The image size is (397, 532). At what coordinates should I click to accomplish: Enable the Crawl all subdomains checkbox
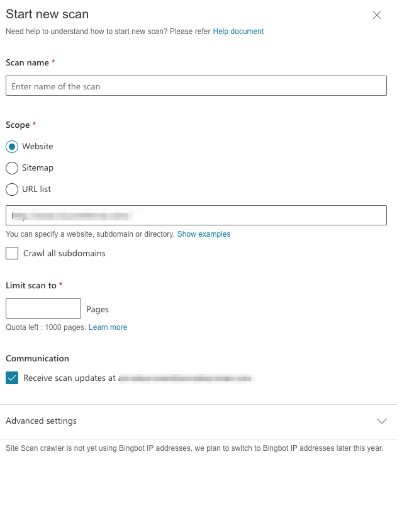pyautogui.click(x=11, y=253)
